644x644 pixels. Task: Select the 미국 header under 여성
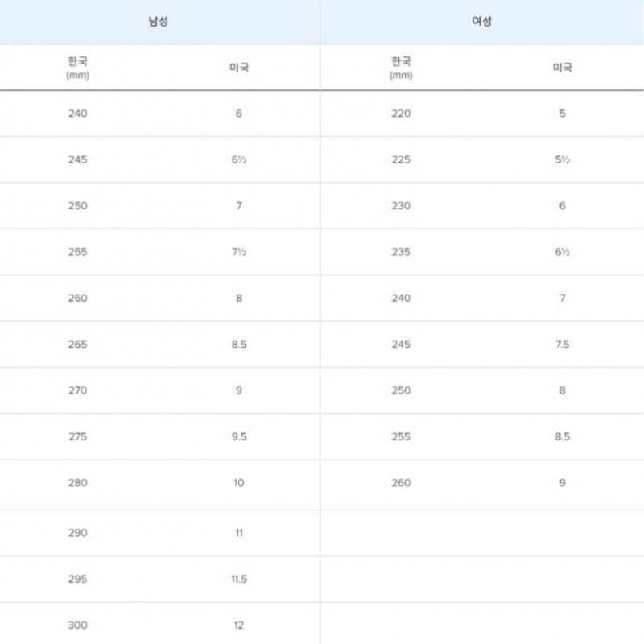click(562, 68)
